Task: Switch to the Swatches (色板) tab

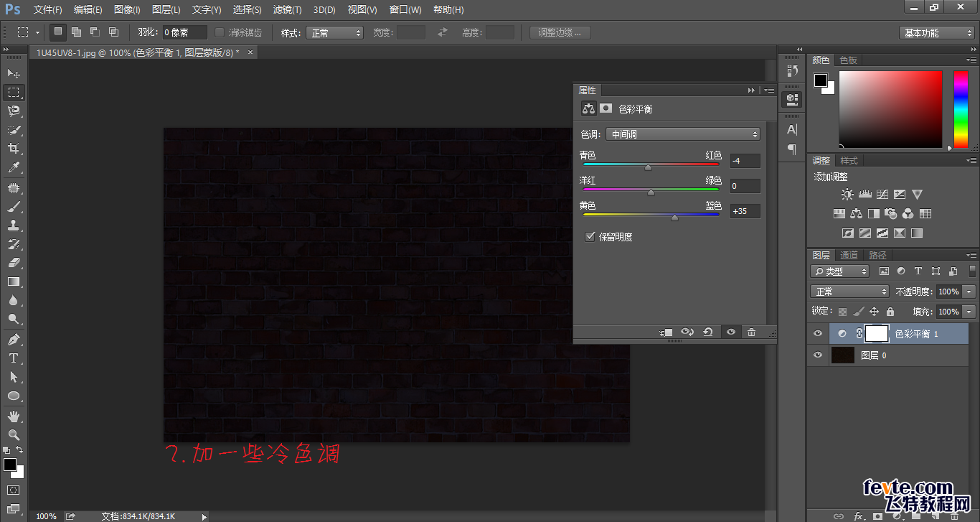Action: [x=849, y=60]
